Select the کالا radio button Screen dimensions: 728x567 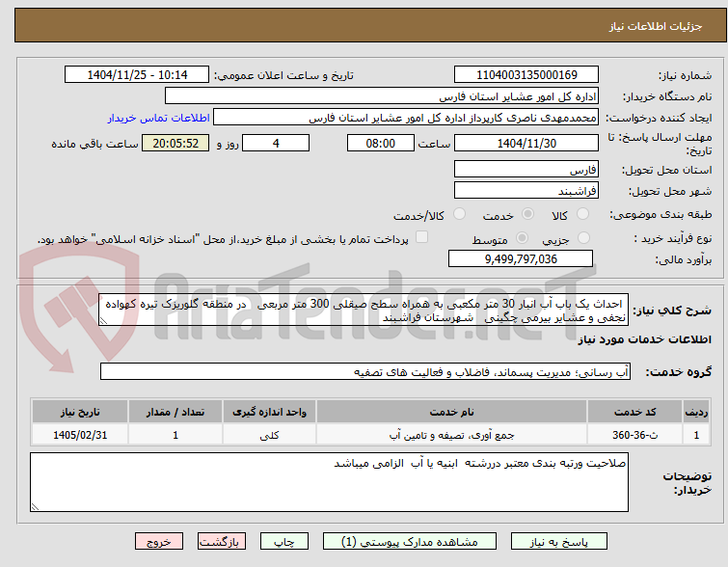[x=582, y=214]
